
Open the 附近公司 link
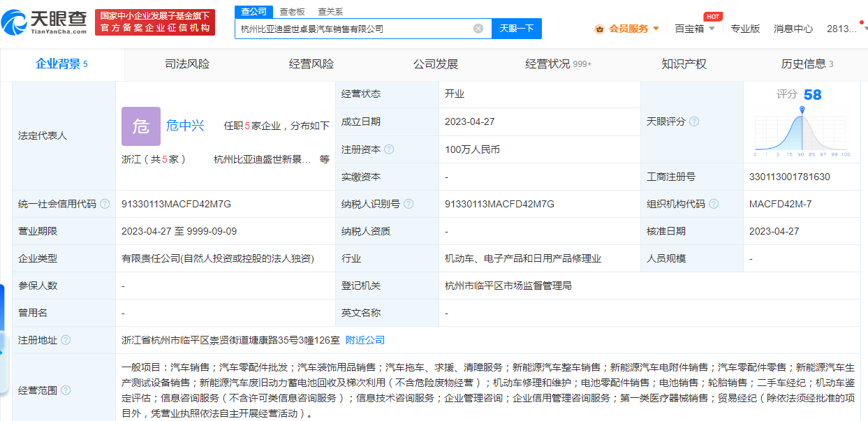[x=365, y=340]
